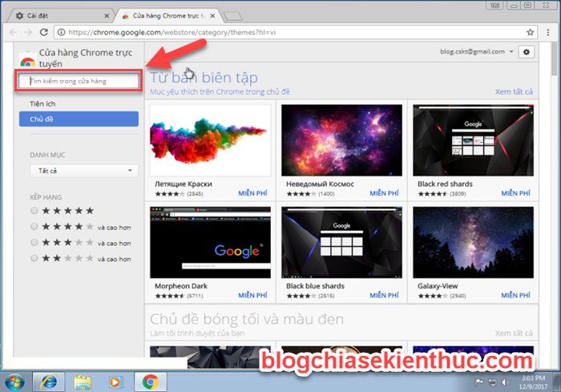561x392 pixels.
Task: Open the Black red shards theme thumbnail
Action: tap(473, 140)
